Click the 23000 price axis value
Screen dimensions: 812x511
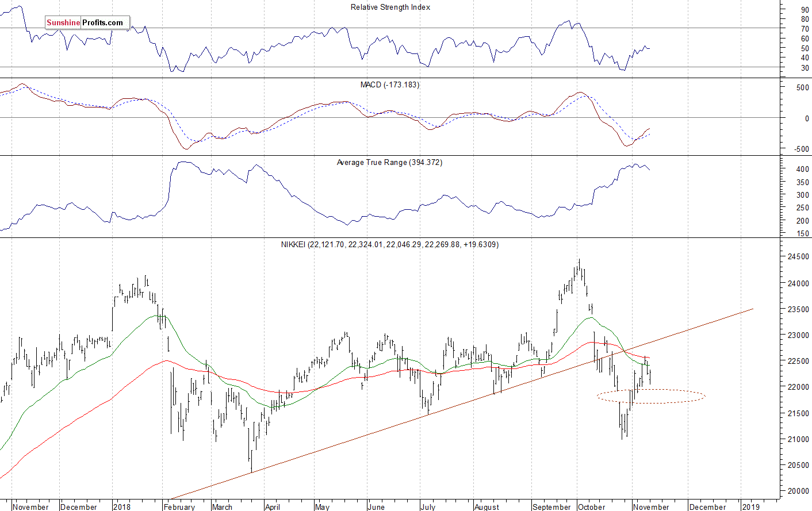[x=798, y=335]
